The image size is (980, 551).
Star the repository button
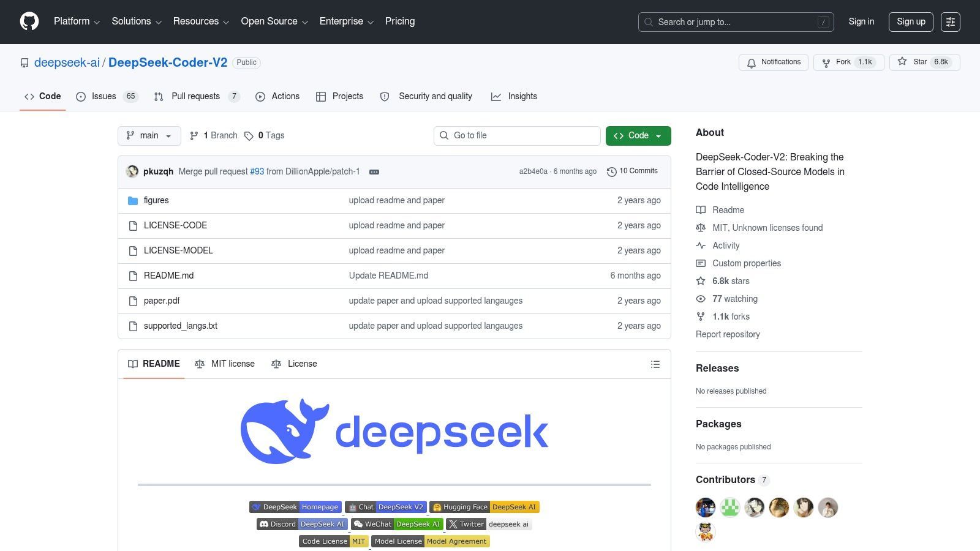pos(924,62)
